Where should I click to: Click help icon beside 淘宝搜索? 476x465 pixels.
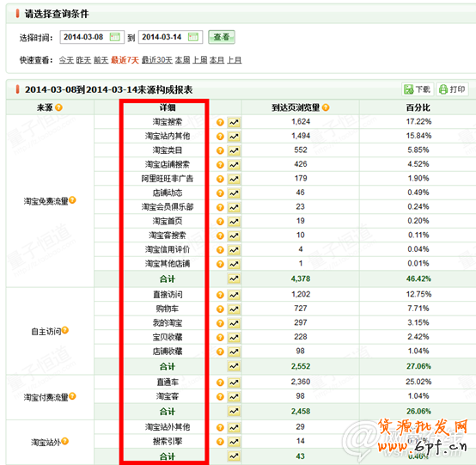pyautogui.click(x=220, y=122)
